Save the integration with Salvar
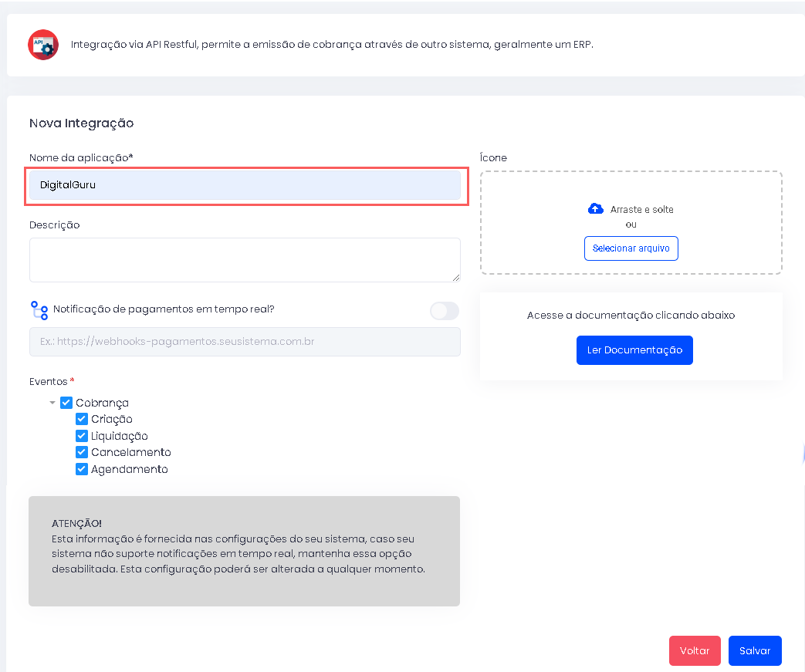 pyautogui.click(x=755, y=650)
